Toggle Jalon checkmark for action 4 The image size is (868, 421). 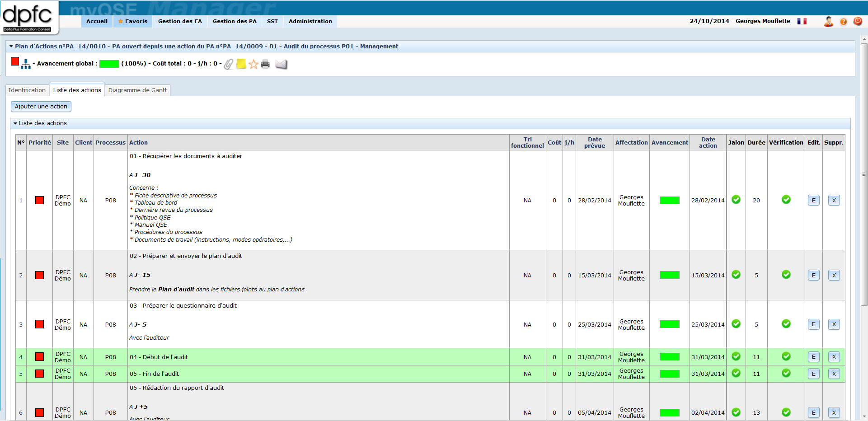click(736, 356)
